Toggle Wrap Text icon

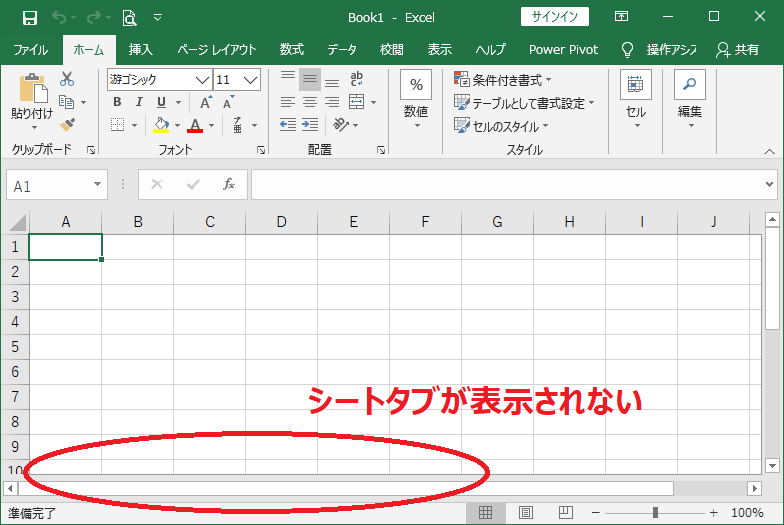pyautogui.click(x=356, y=79)
